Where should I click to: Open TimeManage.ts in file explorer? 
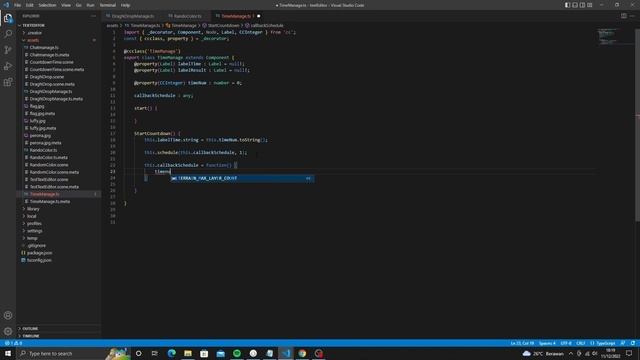59,194
